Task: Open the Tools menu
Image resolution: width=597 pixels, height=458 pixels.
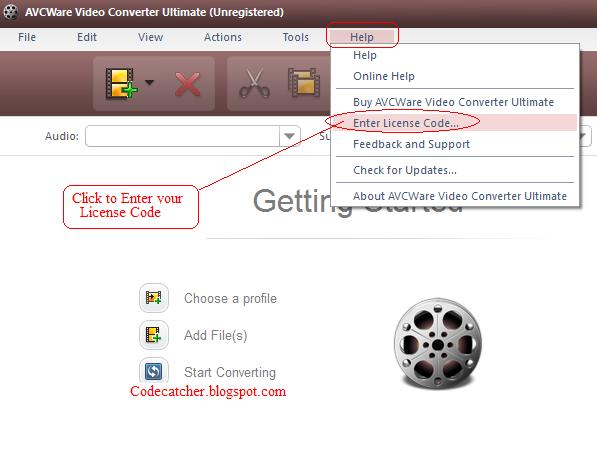Action: pos(295,37)
